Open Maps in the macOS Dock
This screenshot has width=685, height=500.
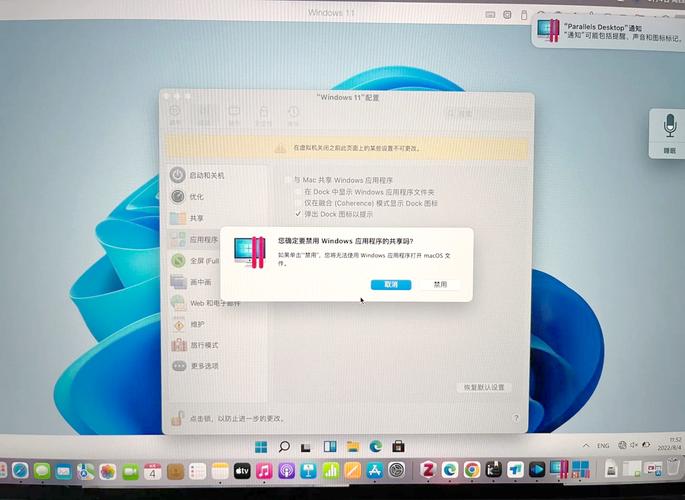pos(86,472)
